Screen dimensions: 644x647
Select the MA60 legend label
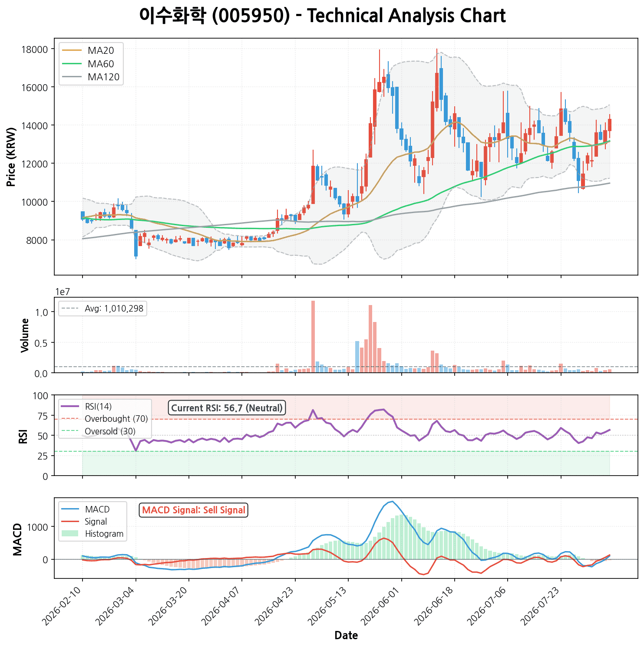pyautogui.click(x=101, y=64)
